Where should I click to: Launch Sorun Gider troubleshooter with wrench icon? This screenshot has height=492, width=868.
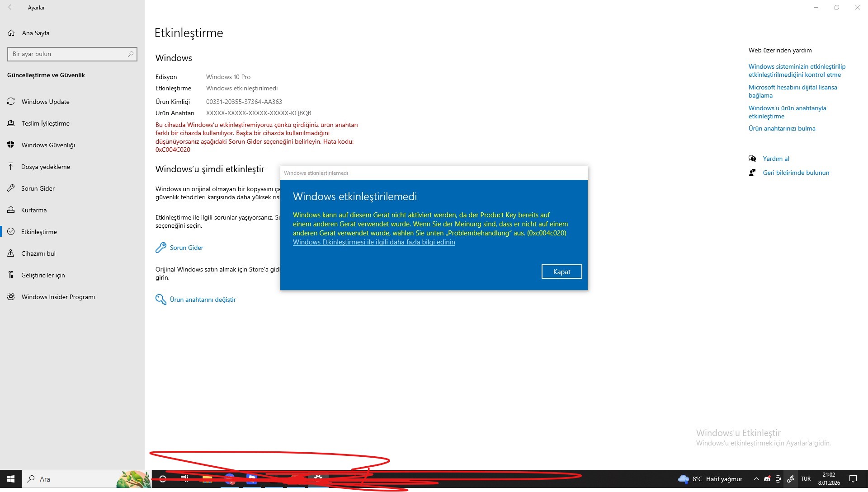(x=179, y=248)
